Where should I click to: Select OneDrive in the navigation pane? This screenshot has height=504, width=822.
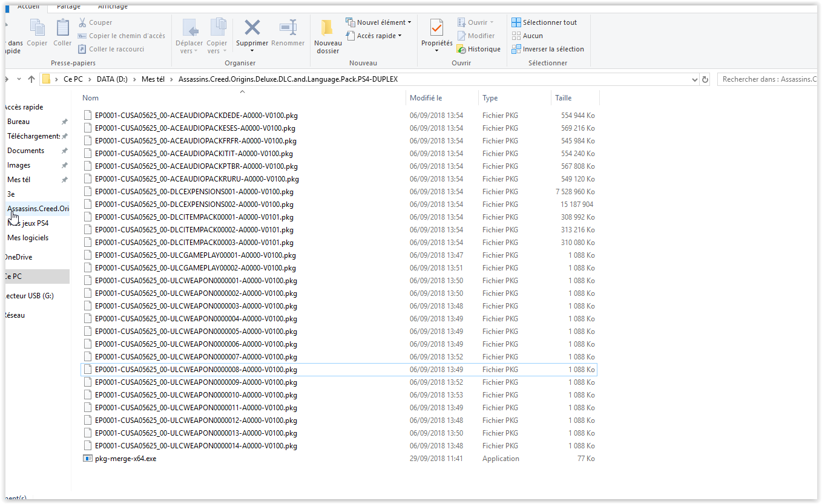(x=18, y=257)
